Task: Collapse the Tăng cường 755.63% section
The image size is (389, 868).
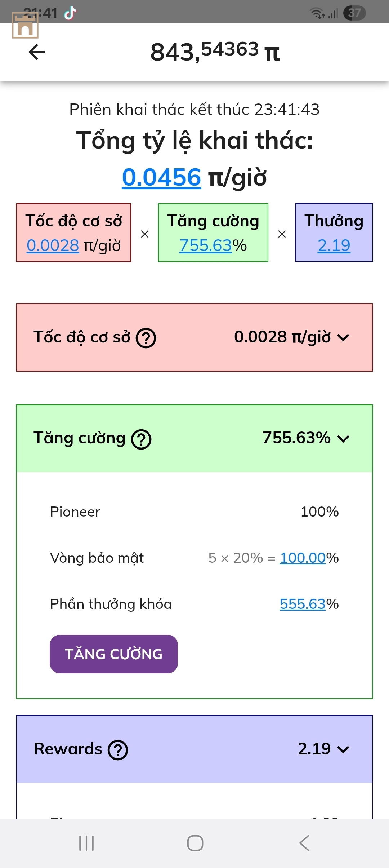Action: tap(343, 439)
